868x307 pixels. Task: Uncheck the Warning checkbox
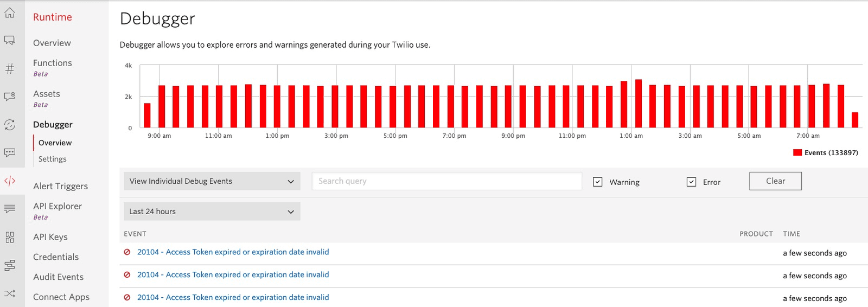tap(597, 182)
